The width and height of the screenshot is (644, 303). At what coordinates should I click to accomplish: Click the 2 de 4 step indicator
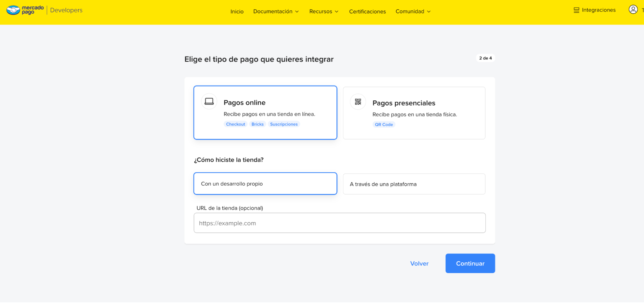[485, 58]
